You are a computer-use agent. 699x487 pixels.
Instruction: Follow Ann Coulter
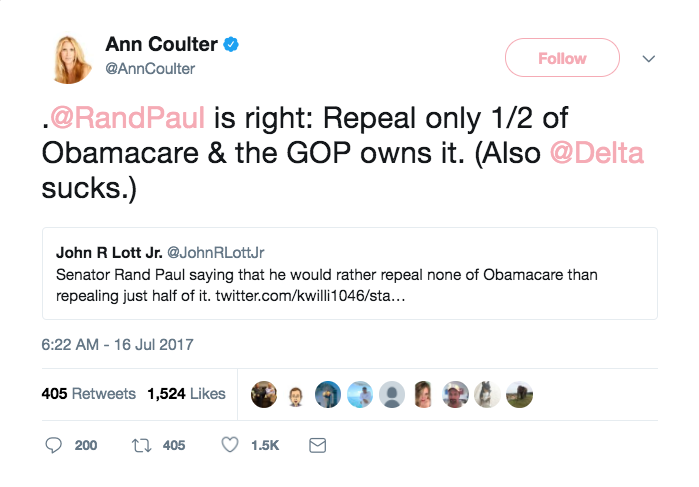click(562, 58)
